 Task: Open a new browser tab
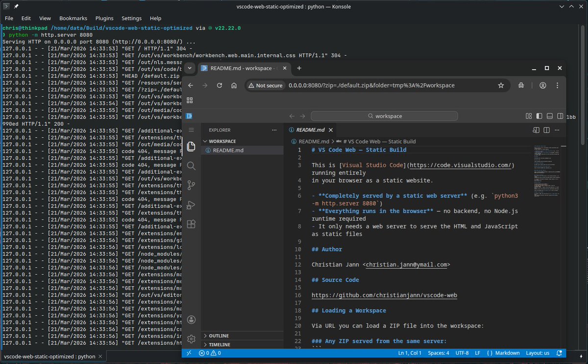299,68
